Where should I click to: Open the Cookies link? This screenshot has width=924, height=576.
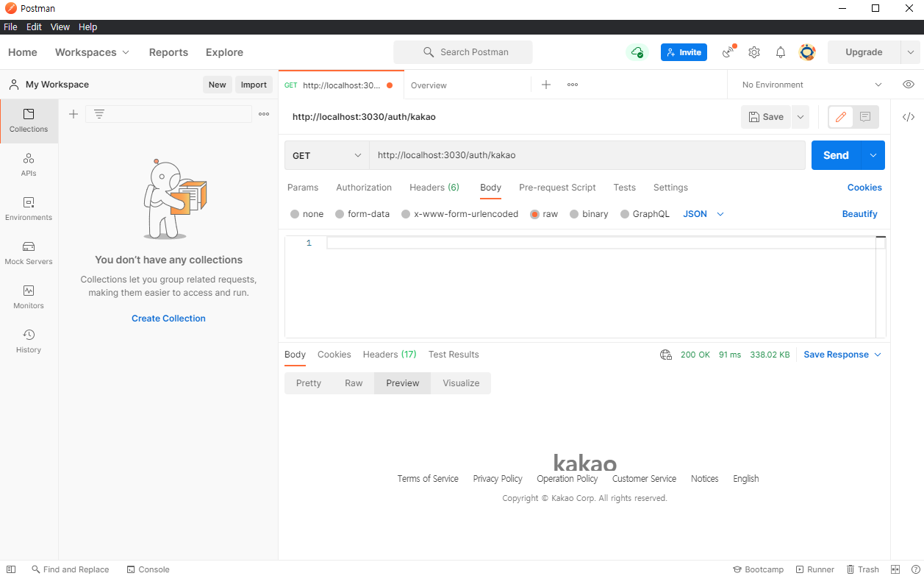[x=864, y=188]
